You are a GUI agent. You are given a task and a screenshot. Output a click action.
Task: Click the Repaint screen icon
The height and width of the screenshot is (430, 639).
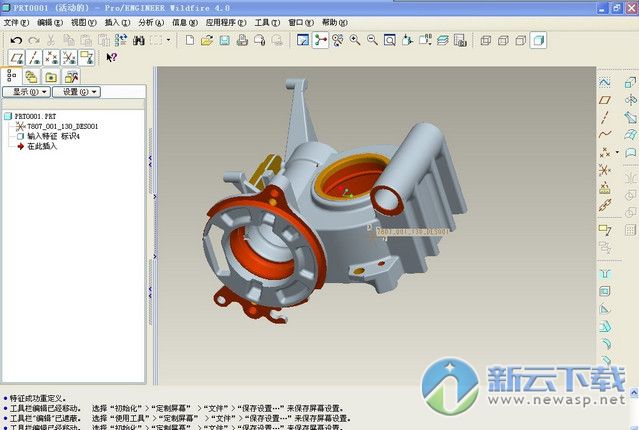(x=303, y=40)
